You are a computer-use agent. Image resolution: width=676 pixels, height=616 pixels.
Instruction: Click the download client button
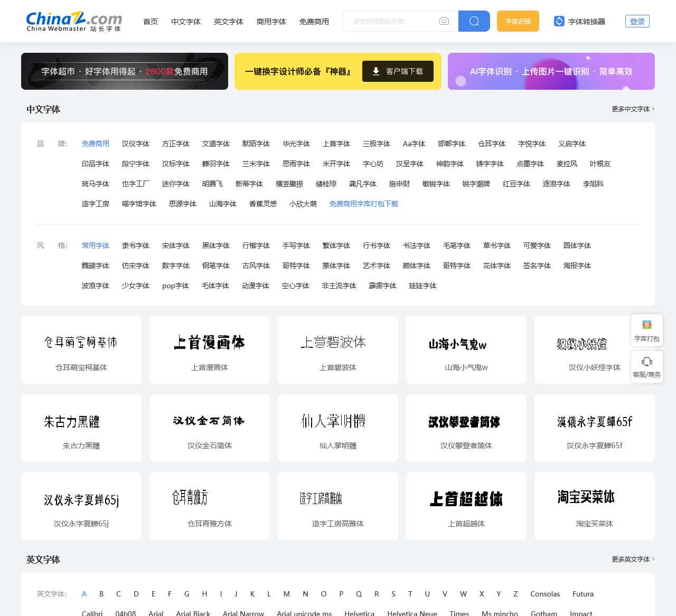(398, 71)
